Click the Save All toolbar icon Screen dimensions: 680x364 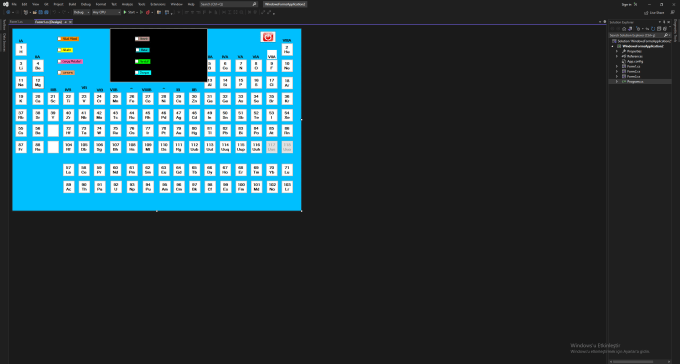point(46,13)
